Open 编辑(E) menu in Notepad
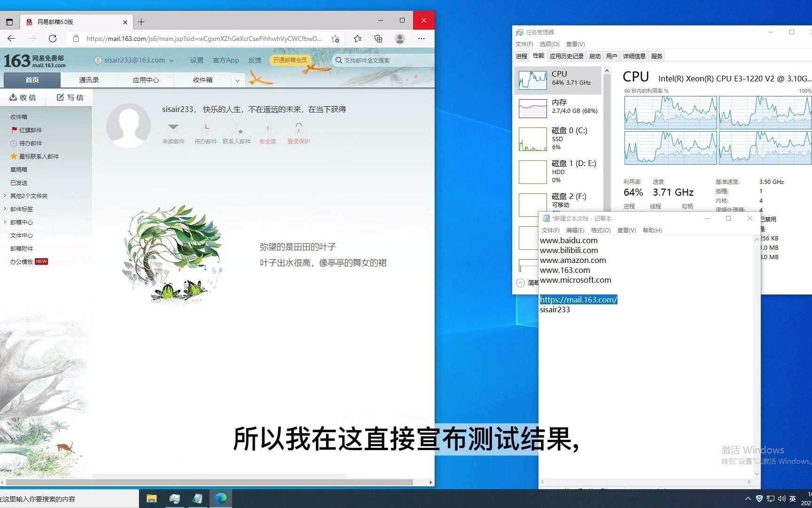812x508 pixels. 575,230
